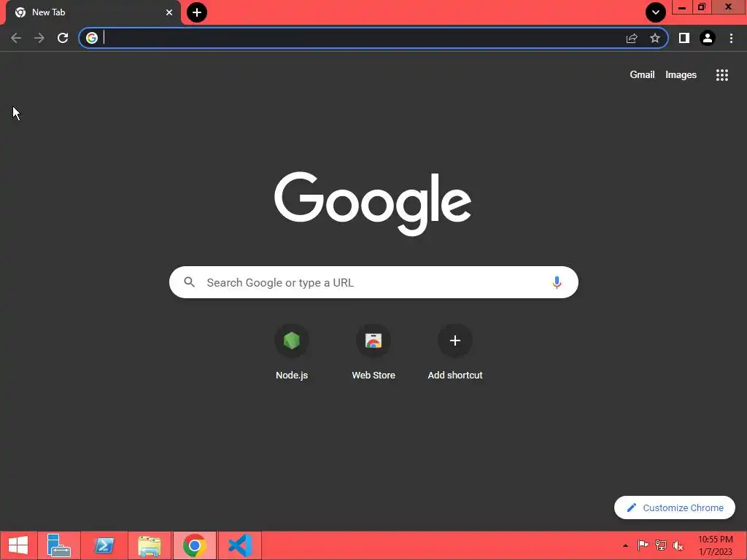This screenshot has width=747, height=560.
Task: Open the Web Store shortcut
Action: [x=373, y=353]
